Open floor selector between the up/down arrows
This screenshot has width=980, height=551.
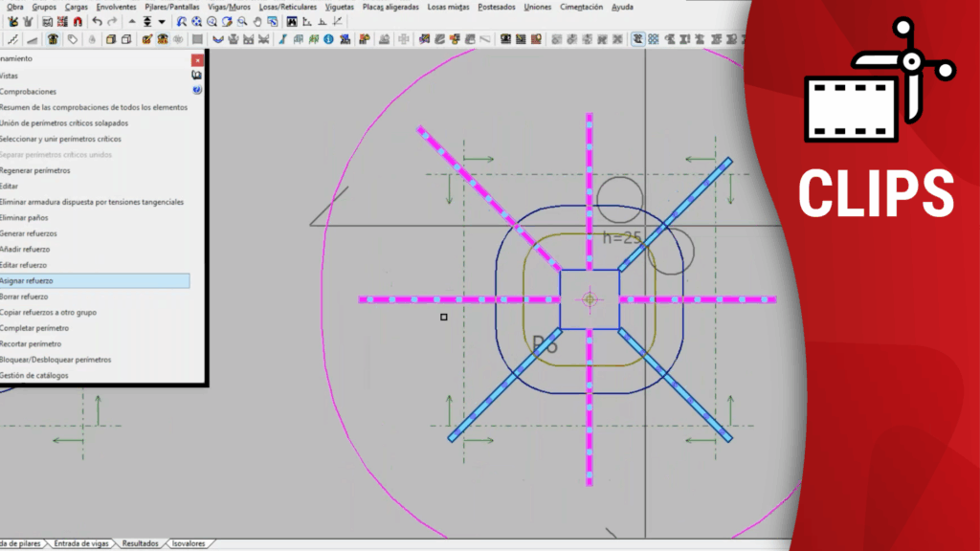click(147, 22)
